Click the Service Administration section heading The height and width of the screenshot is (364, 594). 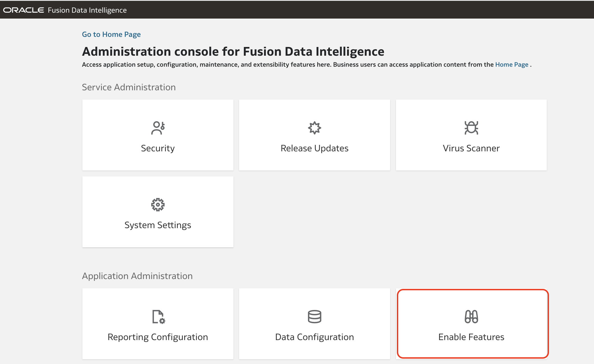[x=129, y=87]
